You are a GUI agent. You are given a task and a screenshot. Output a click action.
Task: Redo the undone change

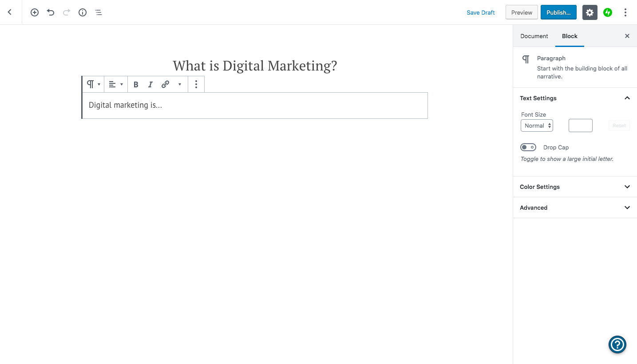[x=67, y=12]
